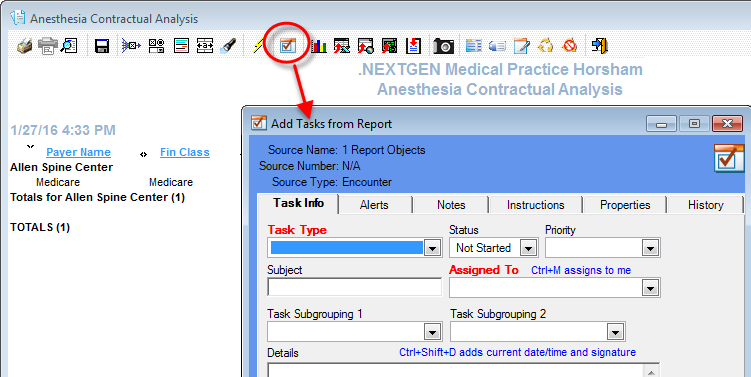
Task: Click the print preview magnifier icon
Action: pos(69,46)
